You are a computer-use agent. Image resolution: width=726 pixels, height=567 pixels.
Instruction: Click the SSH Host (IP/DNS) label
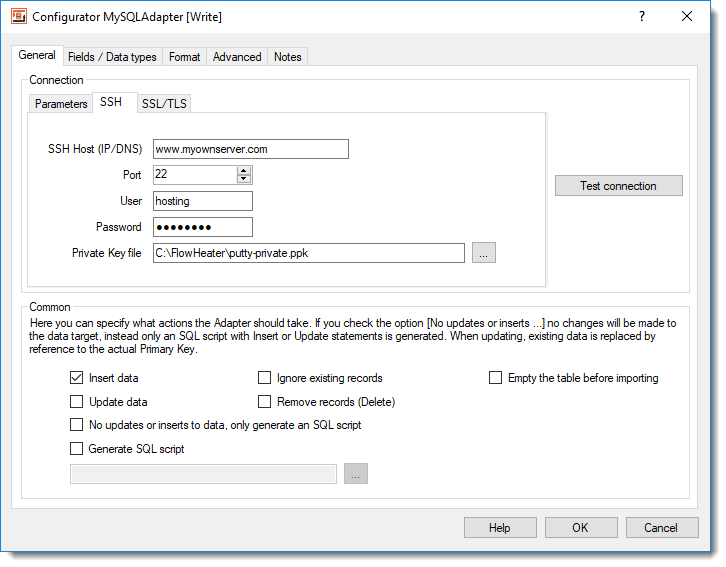click(x=95, y=149)
